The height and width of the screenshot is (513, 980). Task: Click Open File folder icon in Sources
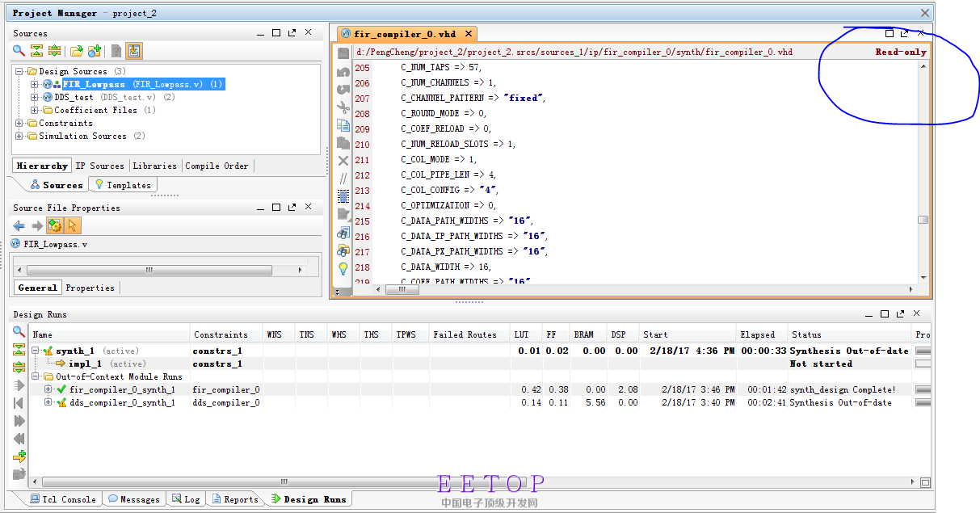tap(76, 51)
